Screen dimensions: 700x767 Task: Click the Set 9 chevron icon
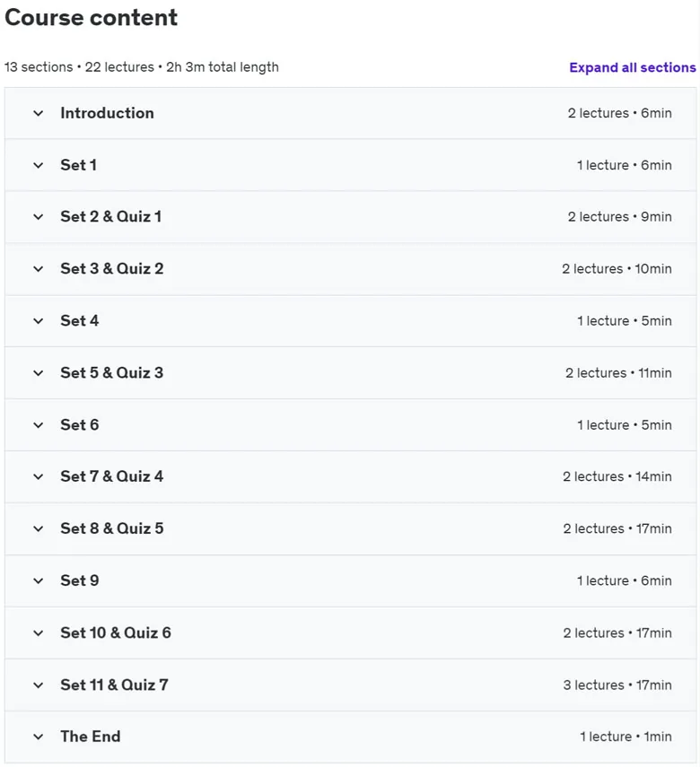[x=39, y=581]
